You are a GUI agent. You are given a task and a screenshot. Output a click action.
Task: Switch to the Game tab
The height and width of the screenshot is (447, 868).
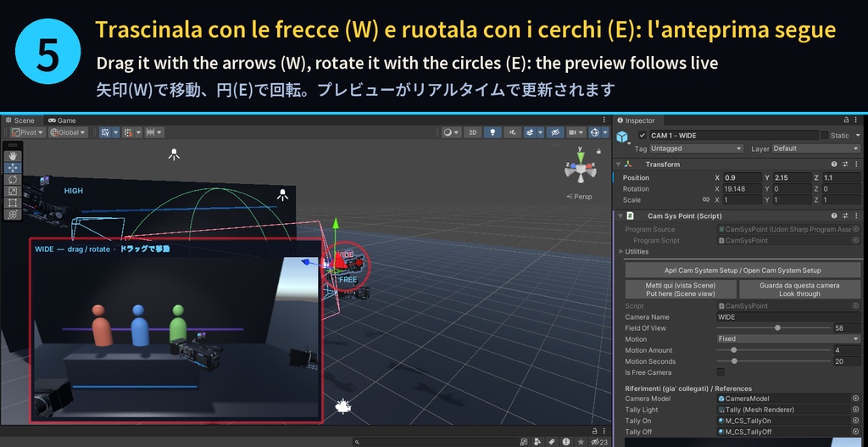click(x=62, y=120)
